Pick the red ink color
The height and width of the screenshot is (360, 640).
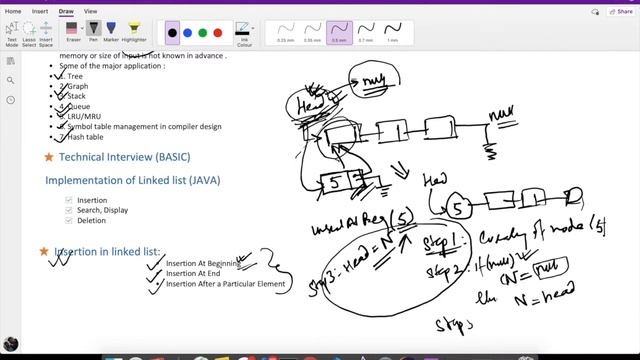pyautogui.click(x=218, y=33)
